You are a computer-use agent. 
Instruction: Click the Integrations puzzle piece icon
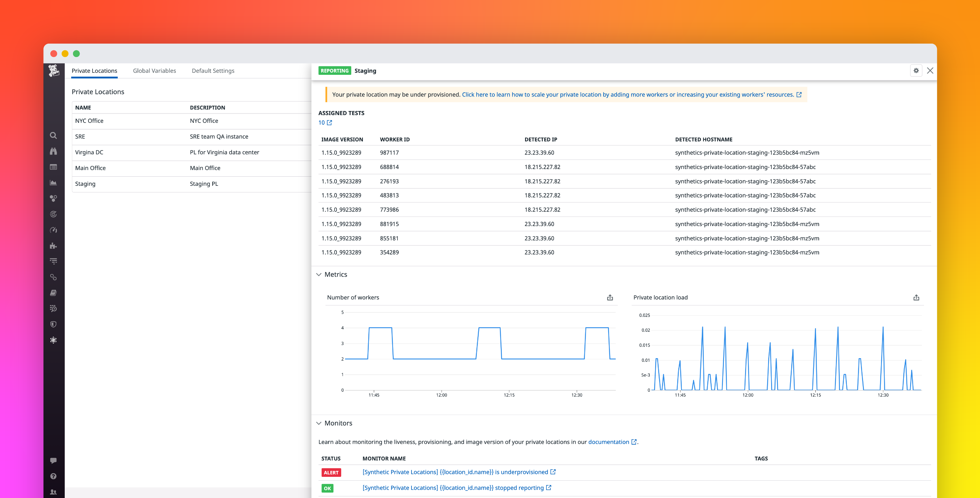click(x=53, y=246)
